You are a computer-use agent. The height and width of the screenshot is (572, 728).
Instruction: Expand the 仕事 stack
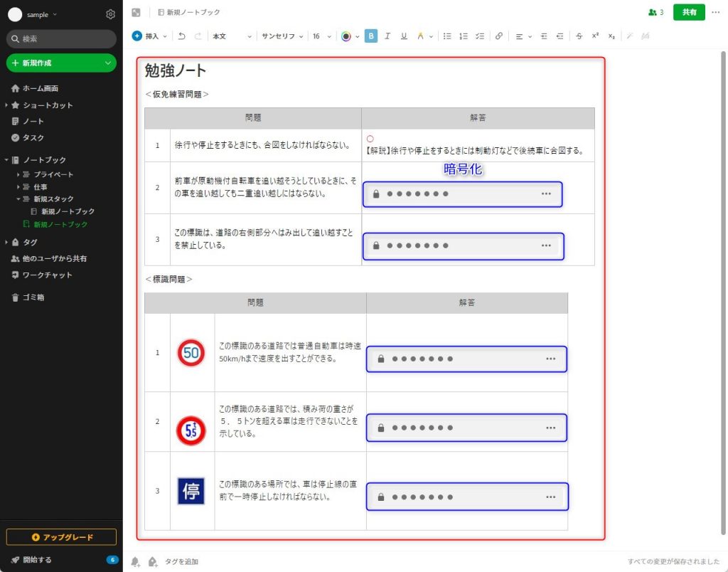18,187
